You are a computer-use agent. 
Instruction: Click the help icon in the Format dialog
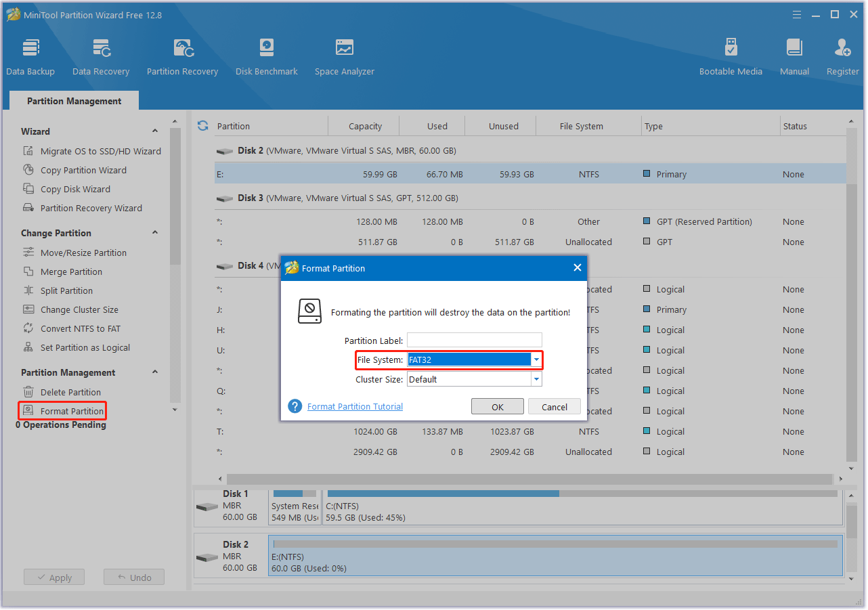[295, 406]
